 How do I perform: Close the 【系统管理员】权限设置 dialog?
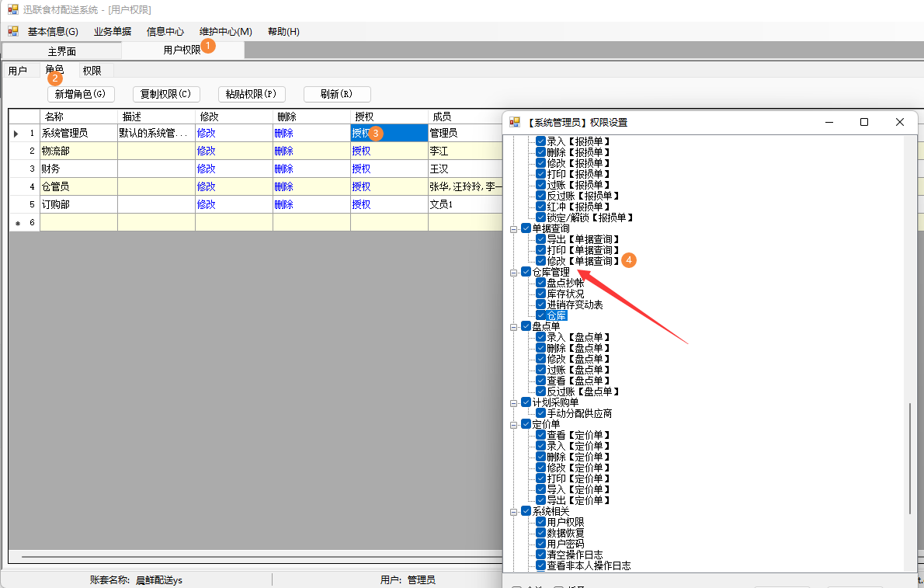click(899, 122)
